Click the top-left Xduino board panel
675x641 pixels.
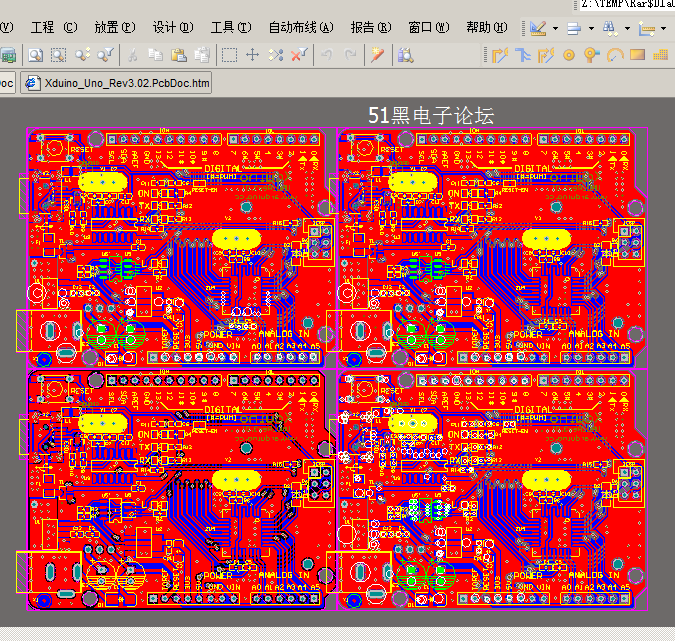[181, 248]
